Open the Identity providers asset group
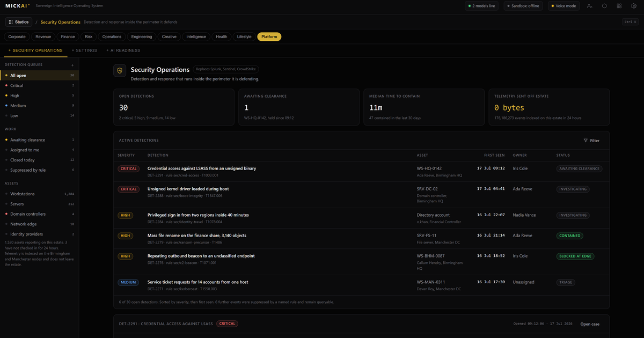644x338 pixels. (39, 234)
